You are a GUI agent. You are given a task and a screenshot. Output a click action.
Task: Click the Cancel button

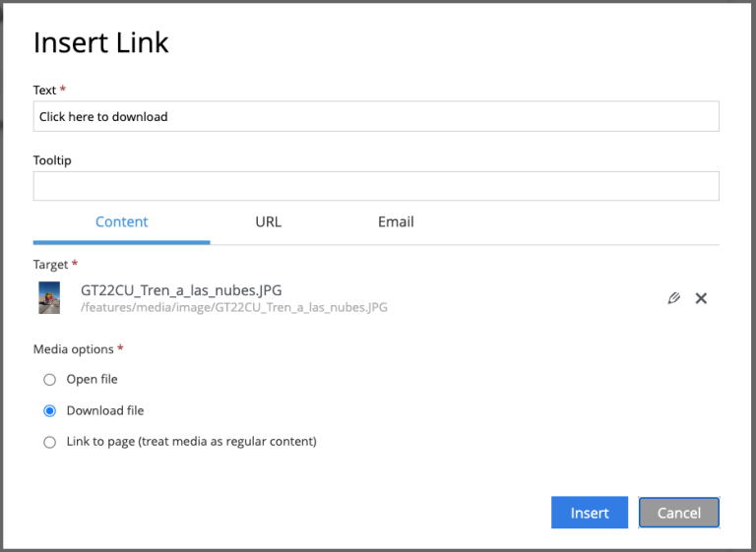pos(679,513)
